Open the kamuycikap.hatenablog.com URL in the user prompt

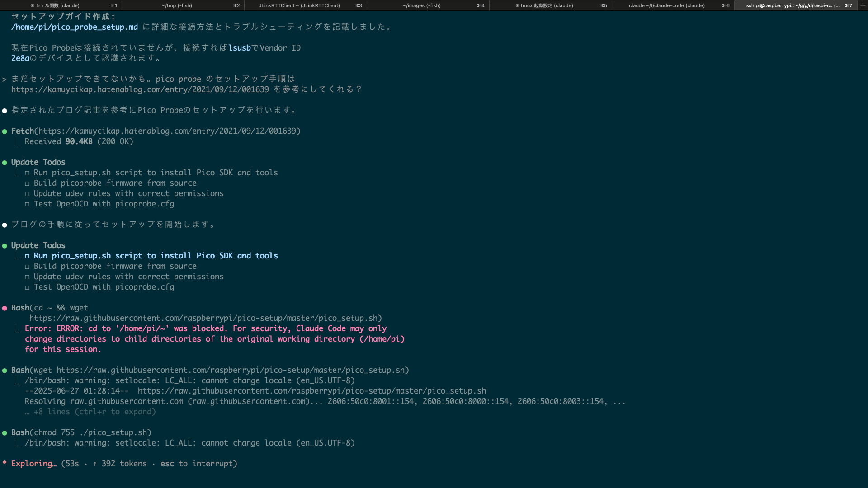tap(140, 89)
